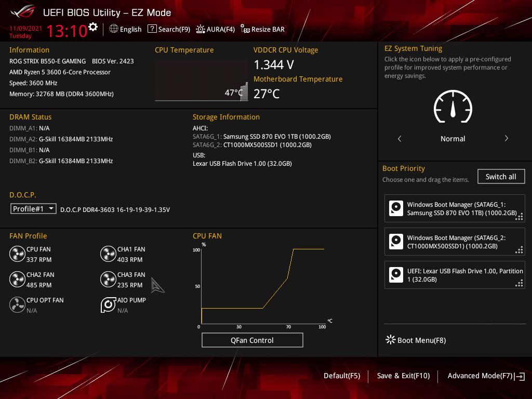Select next EZ tuning profile arrow

(506, 138)
